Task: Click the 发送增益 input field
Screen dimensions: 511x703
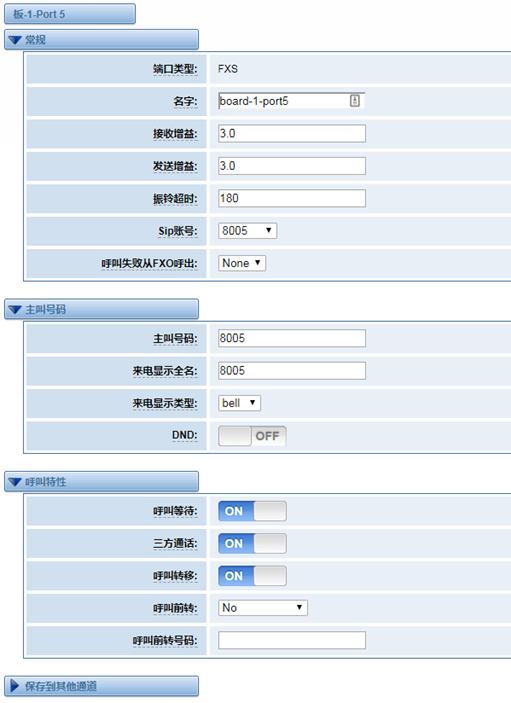Action: point(292,166)
